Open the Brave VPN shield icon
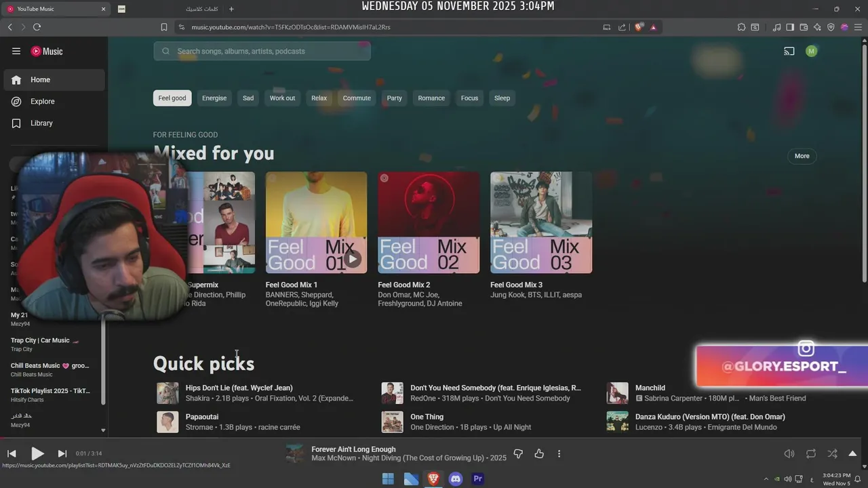The image size is (868, 488). [831, 27]
